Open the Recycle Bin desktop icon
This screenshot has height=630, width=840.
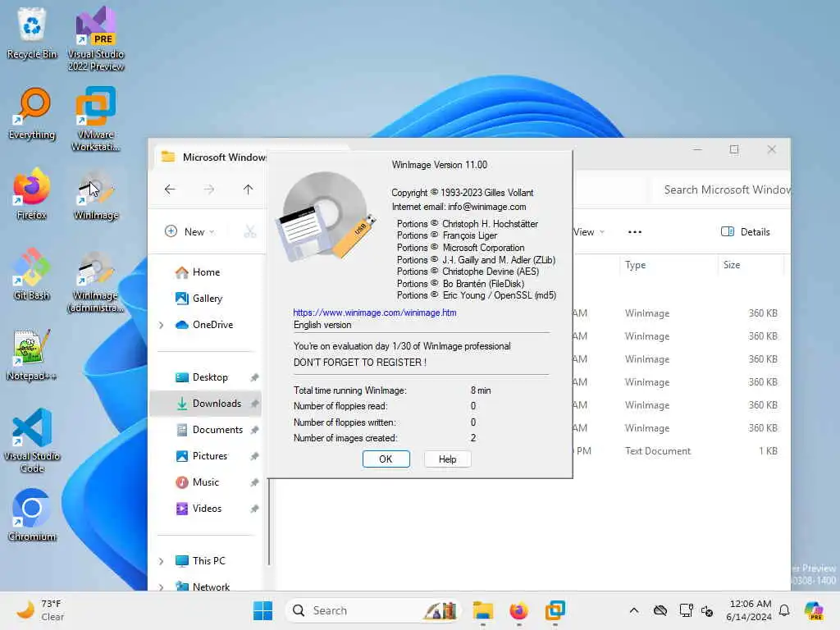[32, 34]
